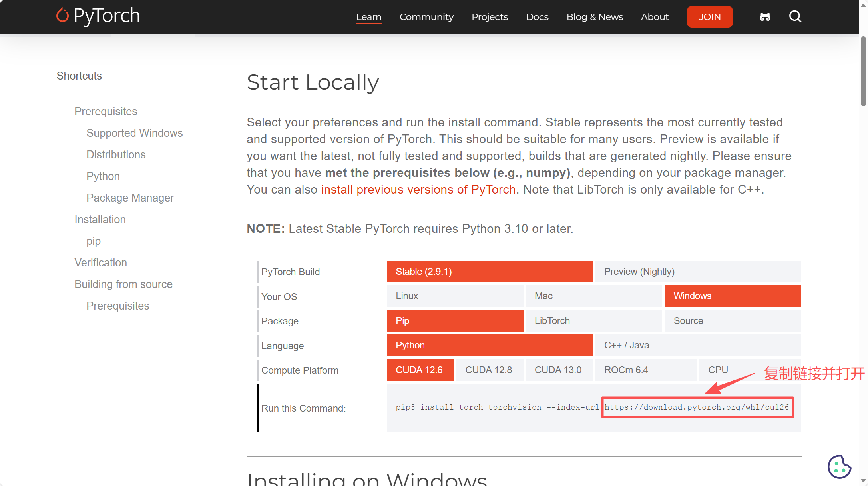Click the PyTorch flame logo
Screen dimensions: 868x486
tap(62, 16)
